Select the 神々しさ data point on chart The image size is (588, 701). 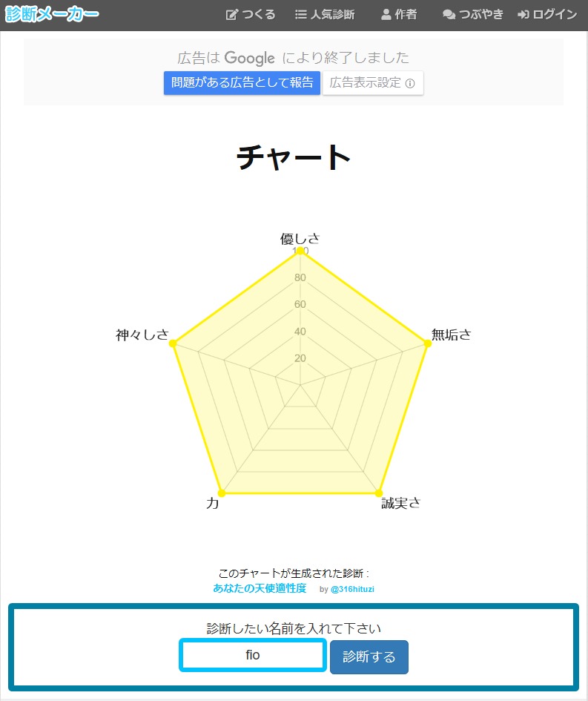coord(173,343)
